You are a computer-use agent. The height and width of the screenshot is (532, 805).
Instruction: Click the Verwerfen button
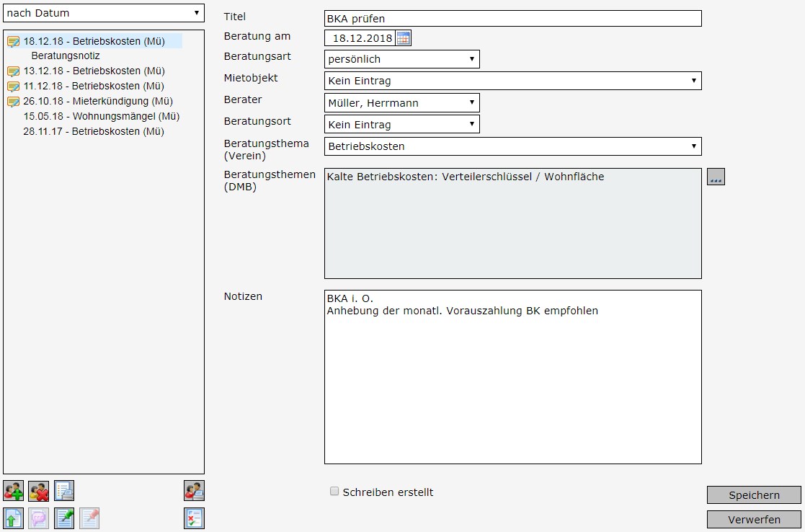pyautogui.click(x=754, y=519)
